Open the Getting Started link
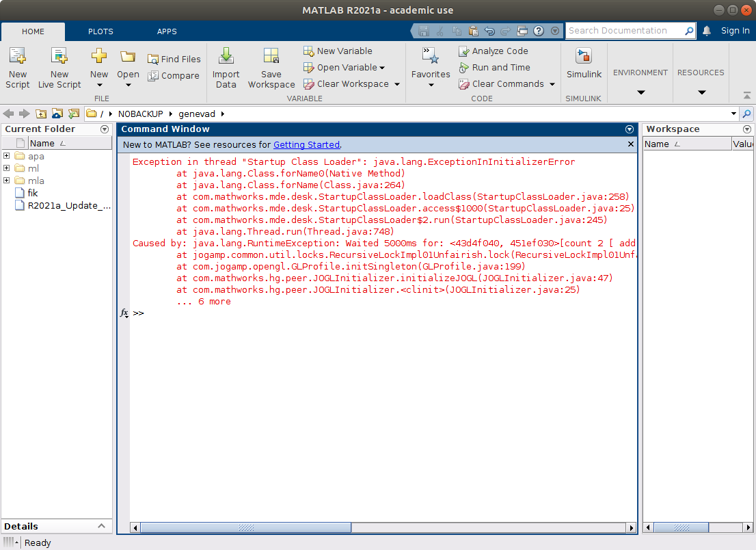The image size is (756, 550). (x=306, y=145)
